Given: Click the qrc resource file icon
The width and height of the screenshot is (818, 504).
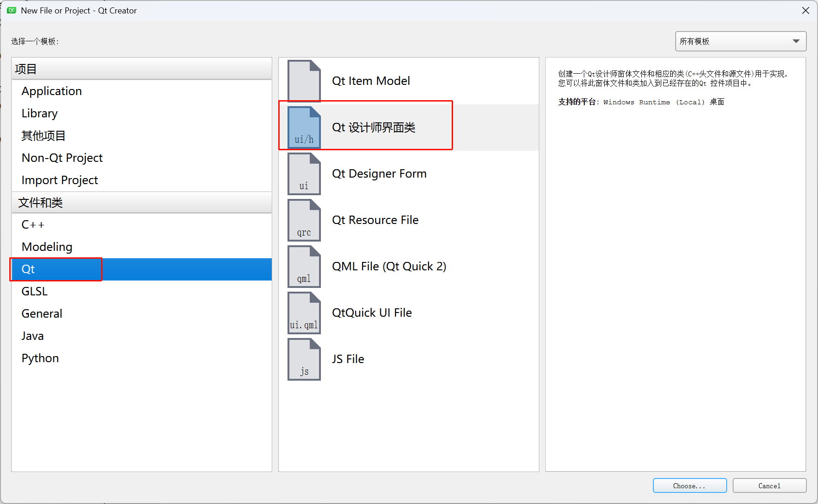Looking at the screenshot, I should pos(304,220).
